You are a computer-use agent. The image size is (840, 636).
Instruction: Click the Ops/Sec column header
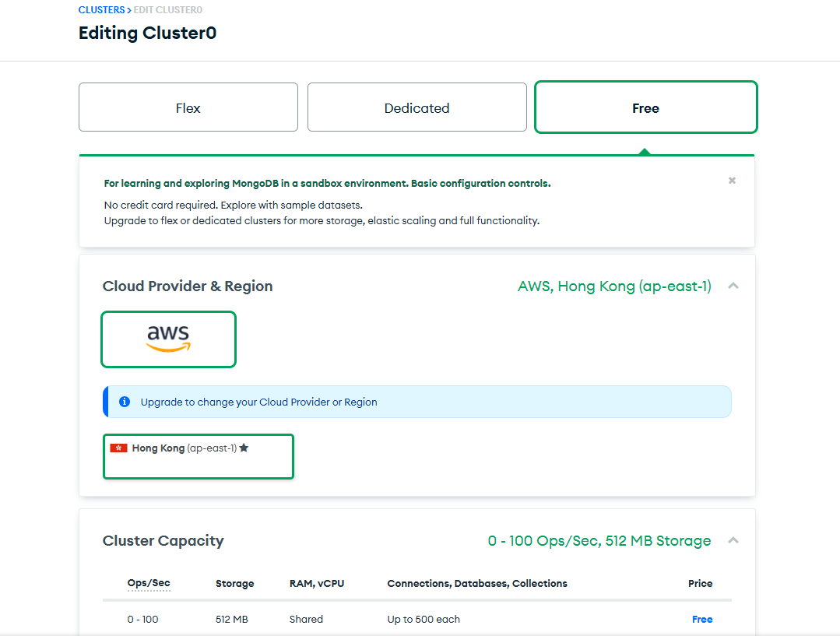point(149,583)
